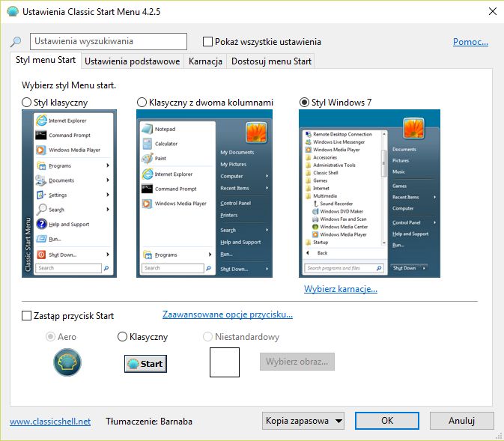Image resolution: width=504 pixels, height=441 pixels.
Task: Click the Anuluj button
Action: (x=461, y=421)
